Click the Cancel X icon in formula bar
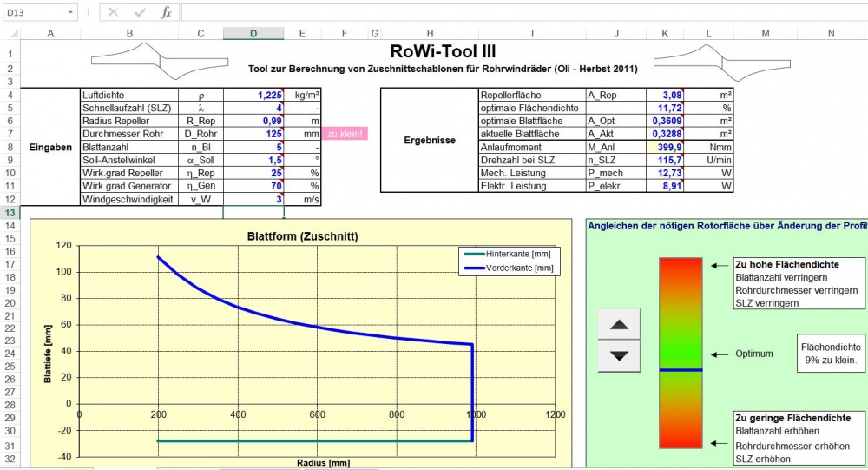Image resolution: width=868 pixels, height=470 pixels. [x=113, y=13]
